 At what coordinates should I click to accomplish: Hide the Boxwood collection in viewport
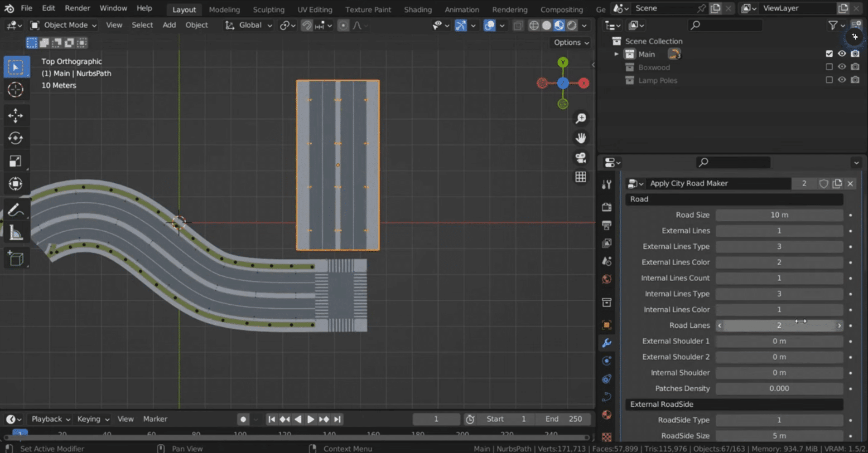click(842, 67)
